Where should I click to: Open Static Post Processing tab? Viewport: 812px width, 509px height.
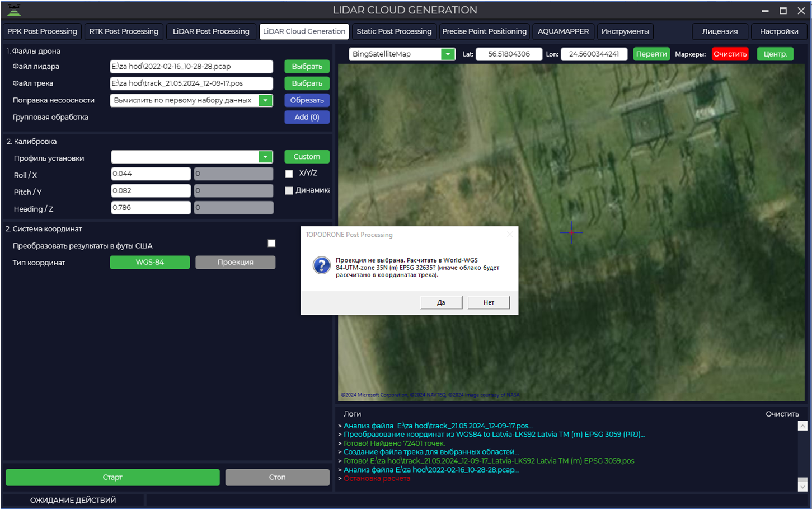(x=394, y=31)
